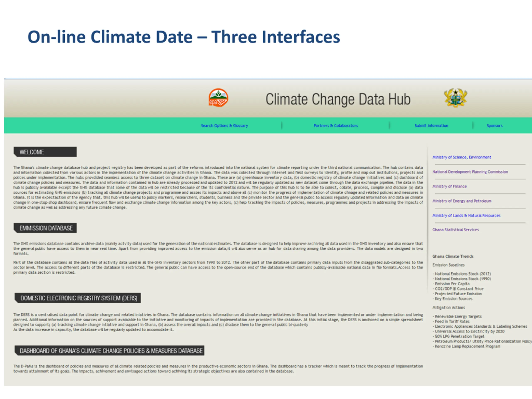Follow Ministry of Lands & Natural Resources link

pyautogui.click(x=466, y=216)
